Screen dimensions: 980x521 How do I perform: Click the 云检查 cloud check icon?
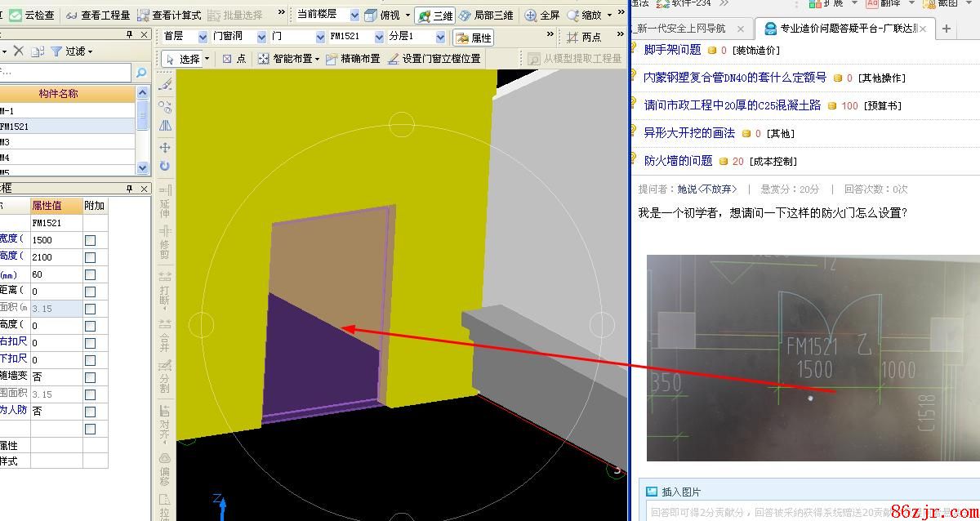tap(15, 15)
